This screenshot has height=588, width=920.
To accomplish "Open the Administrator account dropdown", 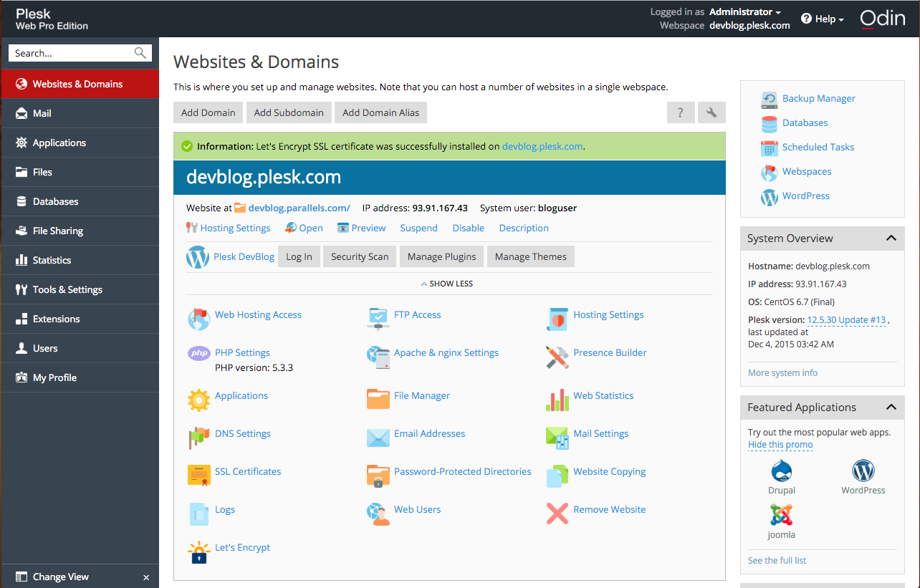I will pos(745,12).
